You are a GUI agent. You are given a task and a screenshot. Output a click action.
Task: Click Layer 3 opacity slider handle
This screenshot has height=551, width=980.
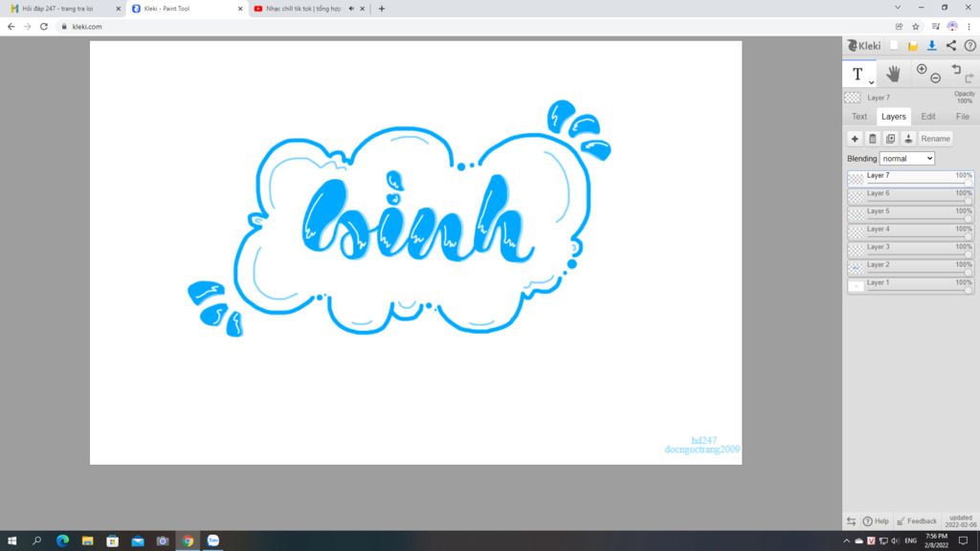969,254
